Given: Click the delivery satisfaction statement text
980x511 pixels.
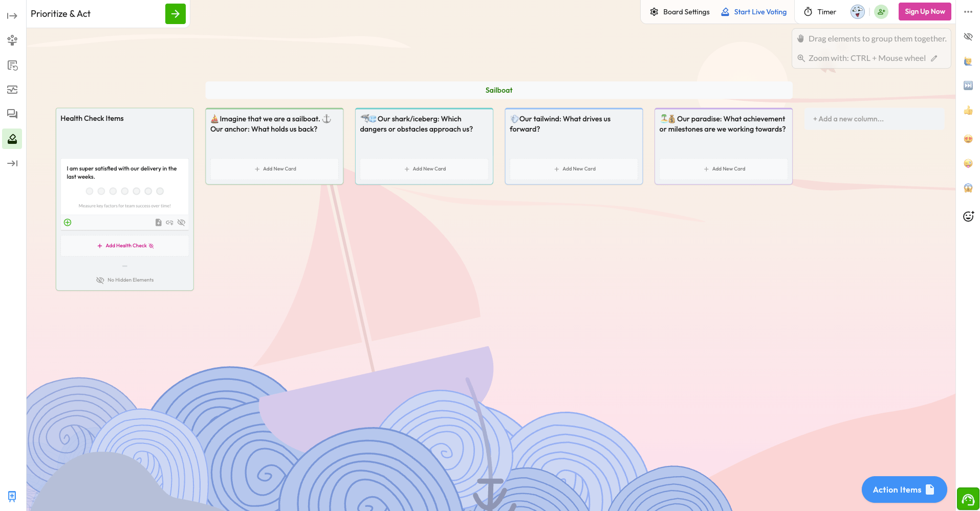Looking at the screenshot, I should [x=122, y=173].
